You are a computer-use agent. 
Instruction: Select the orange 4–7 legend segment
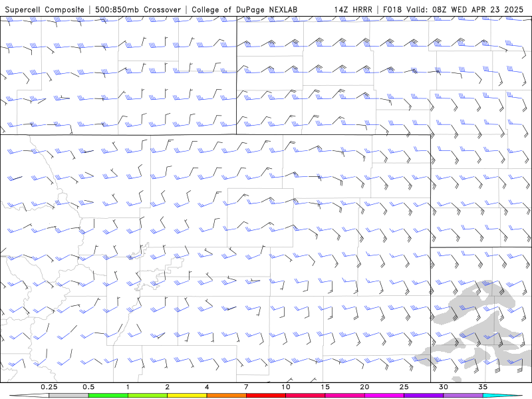pyautogui.click(x=226, y=396)
